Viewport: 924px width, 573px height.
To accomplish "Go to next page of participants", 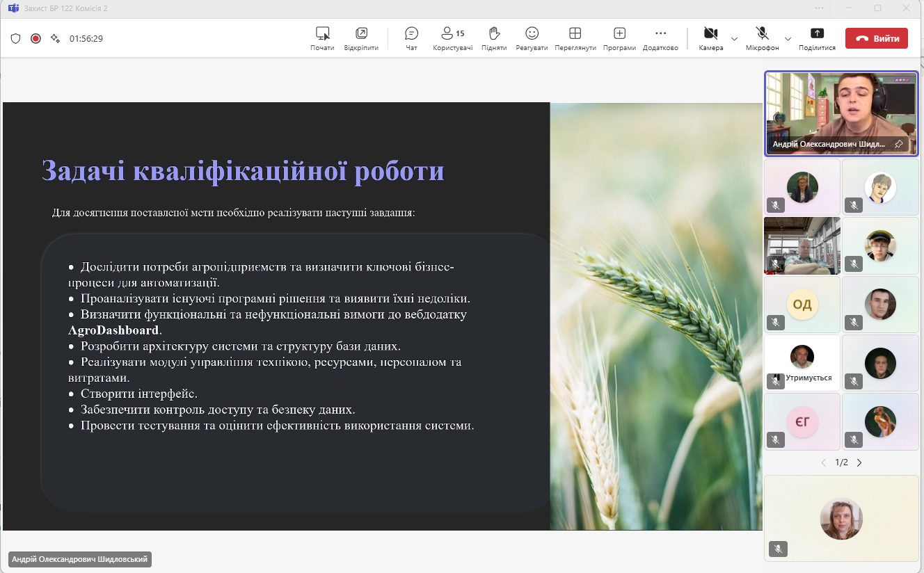I will point(859,462).
